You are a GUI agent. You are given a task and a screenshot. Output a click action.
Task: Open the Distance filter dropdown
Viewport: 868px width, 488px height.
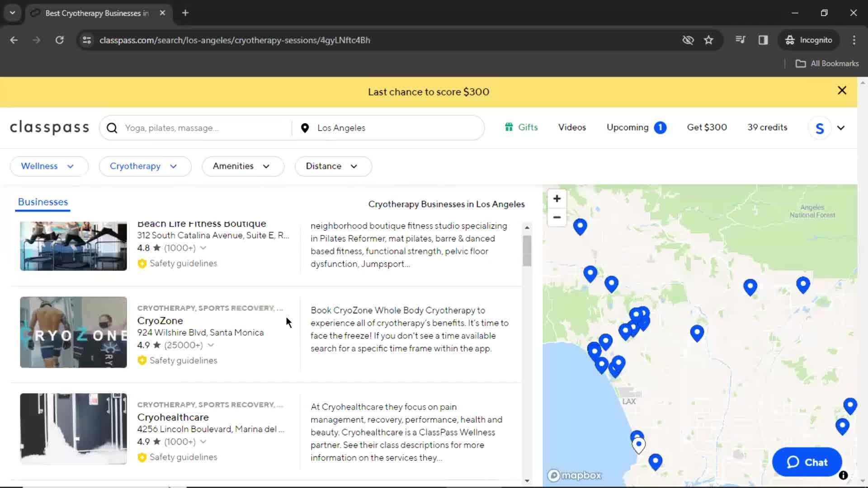pos(333,166)
